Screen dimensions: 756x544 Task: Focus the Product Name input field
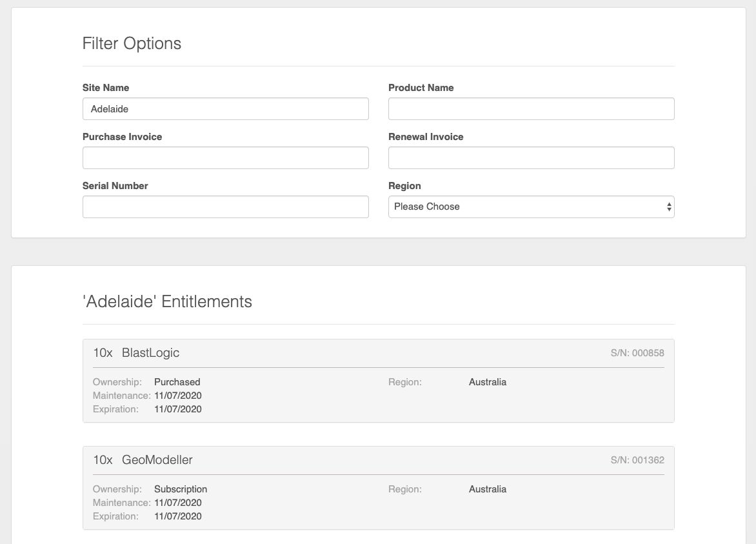click(531, 109)
